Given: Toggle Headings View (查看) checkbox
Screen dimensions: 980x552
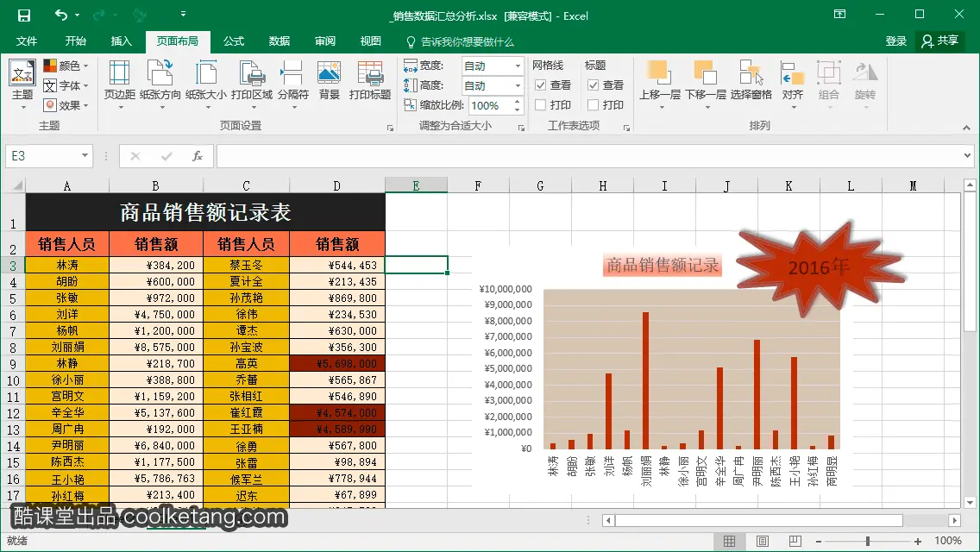Looking at the screenshot, I should (594, 85).
